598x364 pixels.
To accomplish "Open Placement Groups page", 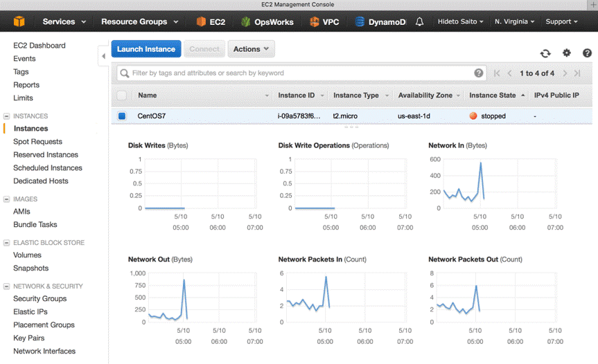I will pos(44,325).
